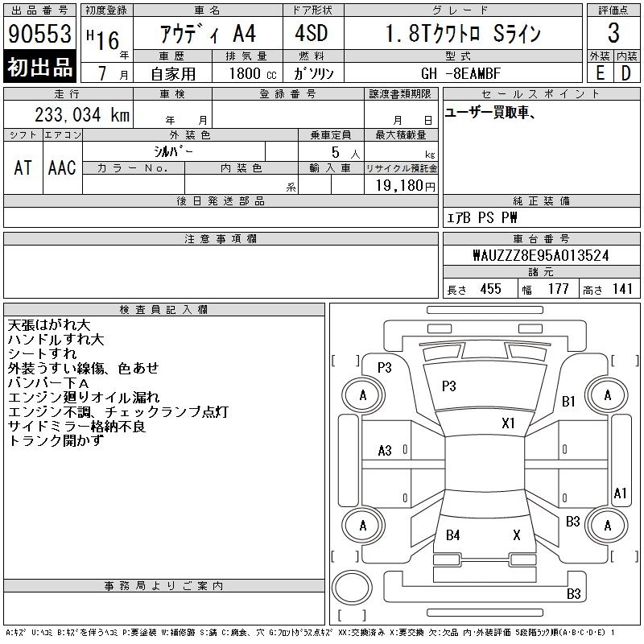
Task: Click the lot number 90553
Action: point(39,34)
